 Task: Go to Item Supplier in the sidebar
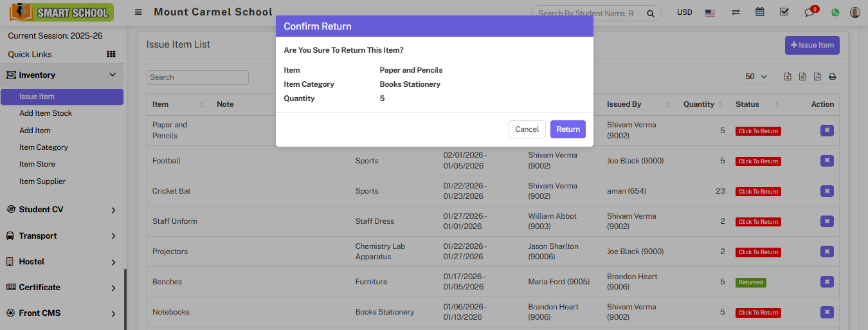42,181
